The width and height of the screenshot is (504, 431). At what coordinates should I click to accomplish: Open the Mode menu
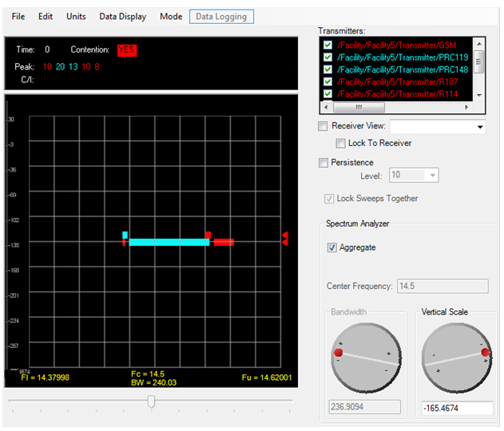[x=171, y=16]
